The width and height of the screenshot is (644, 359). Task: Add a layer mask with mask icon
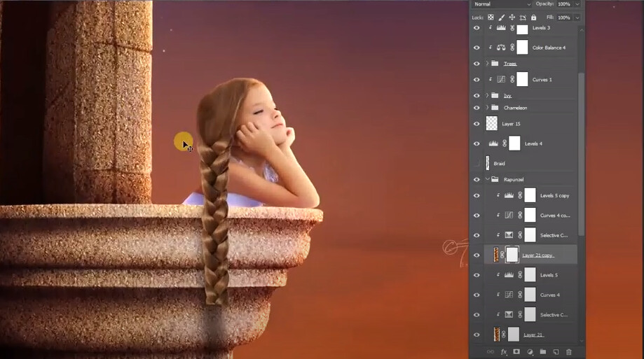[516, 351]
